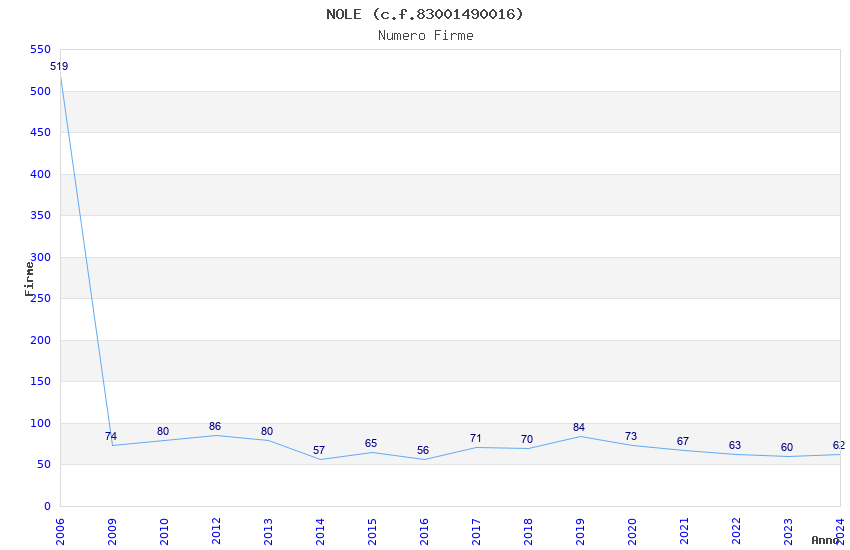Click the data label 80 above 2013
Viewport: 850px width, 550px height.
click(267, 431)
